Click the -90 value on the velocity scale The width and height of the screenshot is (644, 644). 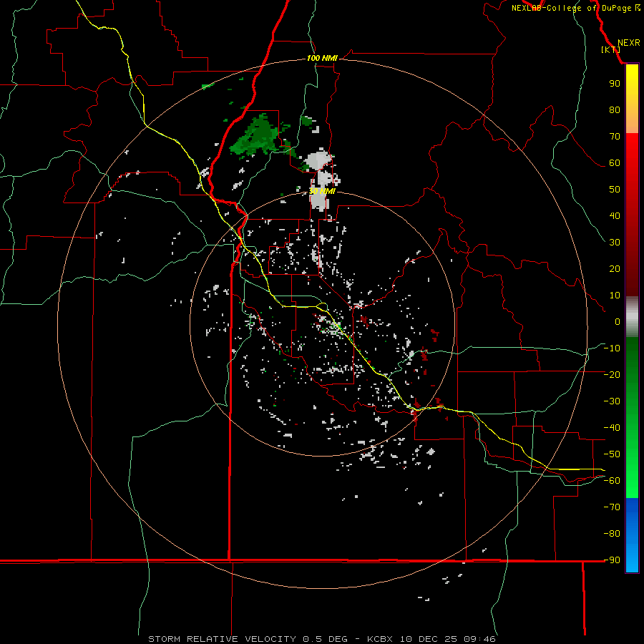pos(612,560)
